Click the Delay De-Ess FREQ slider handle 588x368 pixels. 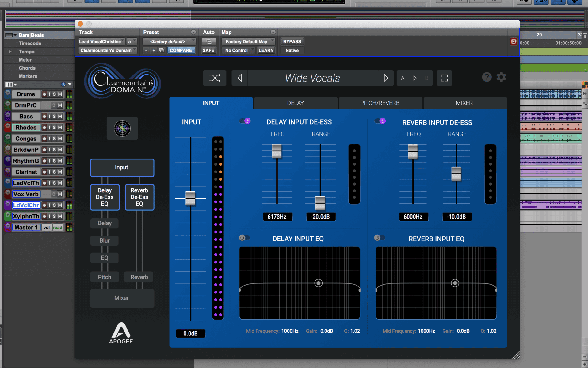click(x=277, y=151)
